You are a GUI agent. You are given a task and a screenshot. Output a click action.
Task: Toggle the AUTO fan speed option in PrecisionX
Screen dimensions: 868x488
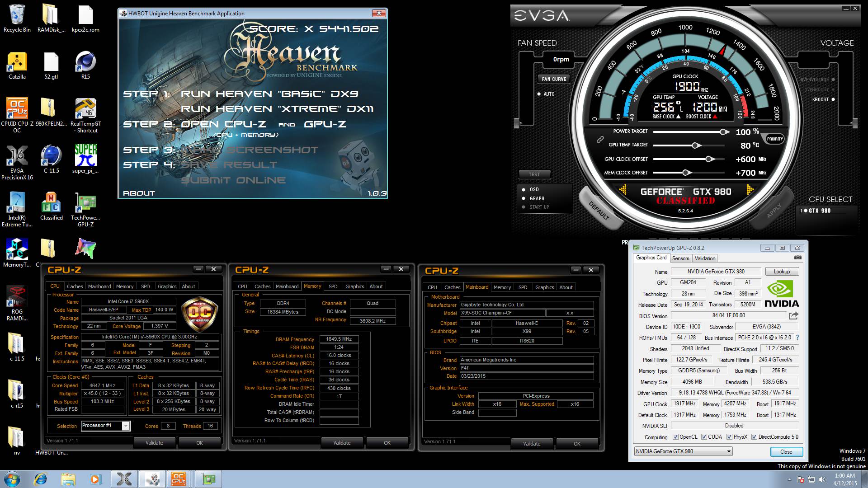click(546, 94)
